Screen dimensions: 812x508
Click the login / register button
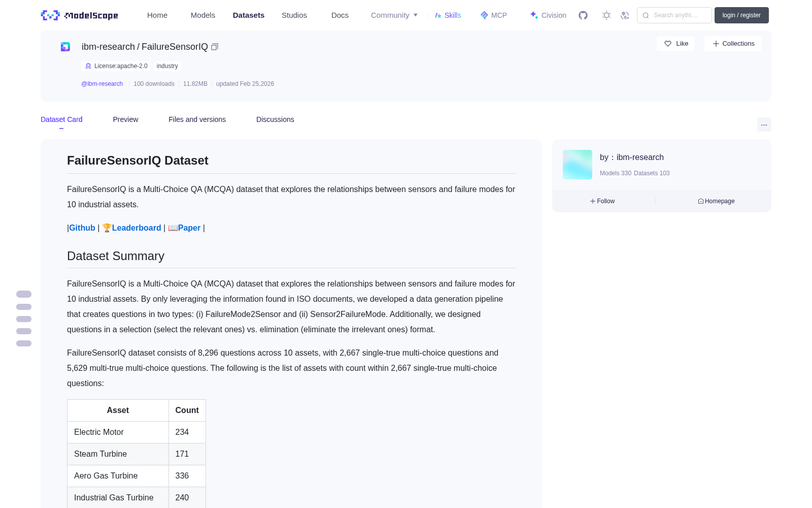point(741,15)
